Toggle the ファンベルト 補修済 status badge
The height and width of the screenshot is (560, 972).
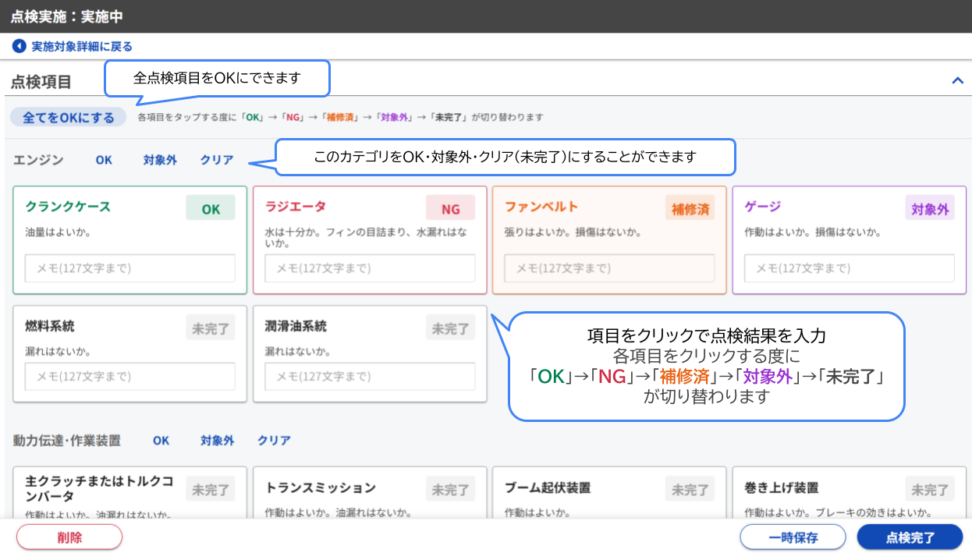click(x=690, y=208)
